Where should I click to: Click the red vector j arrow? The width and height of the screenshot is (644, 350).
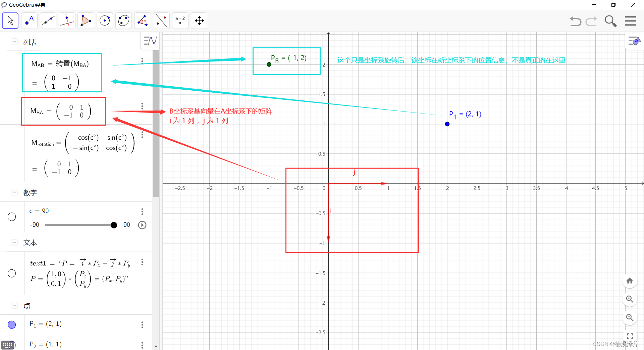[x=358, y=183]
